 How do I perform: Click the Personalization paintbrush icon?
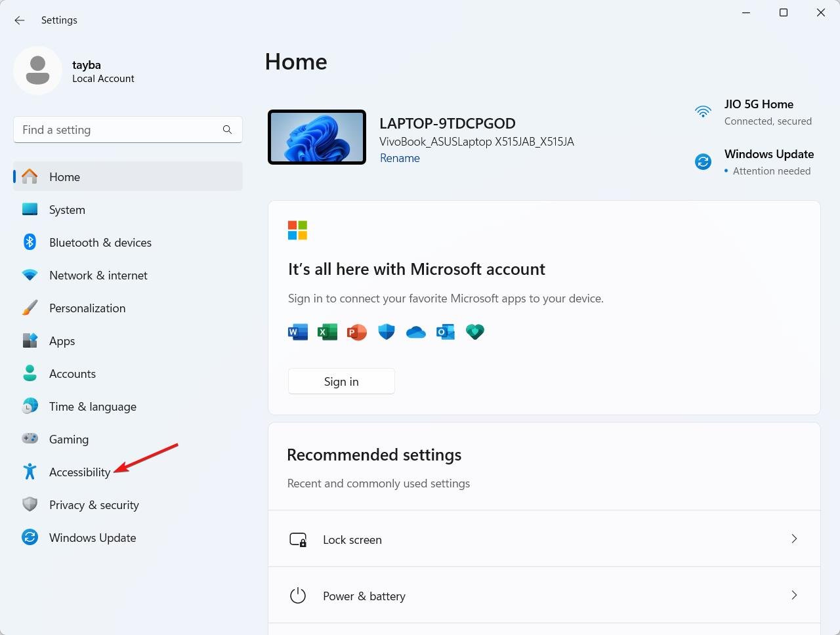[x=30, y=308]
